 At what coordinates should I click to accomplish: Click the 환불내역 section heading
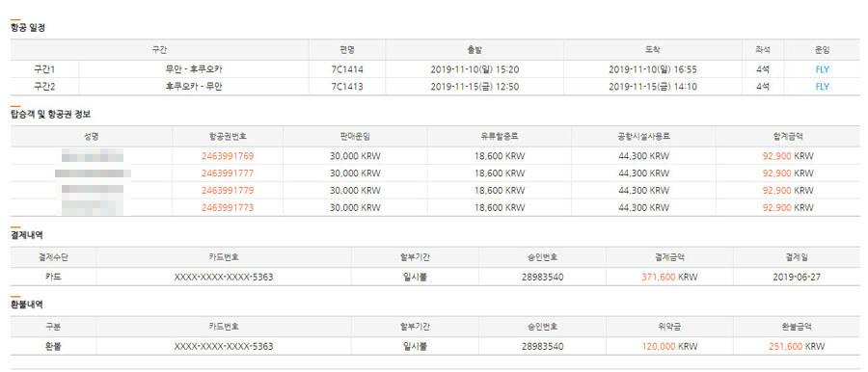[x=27, y=305]
